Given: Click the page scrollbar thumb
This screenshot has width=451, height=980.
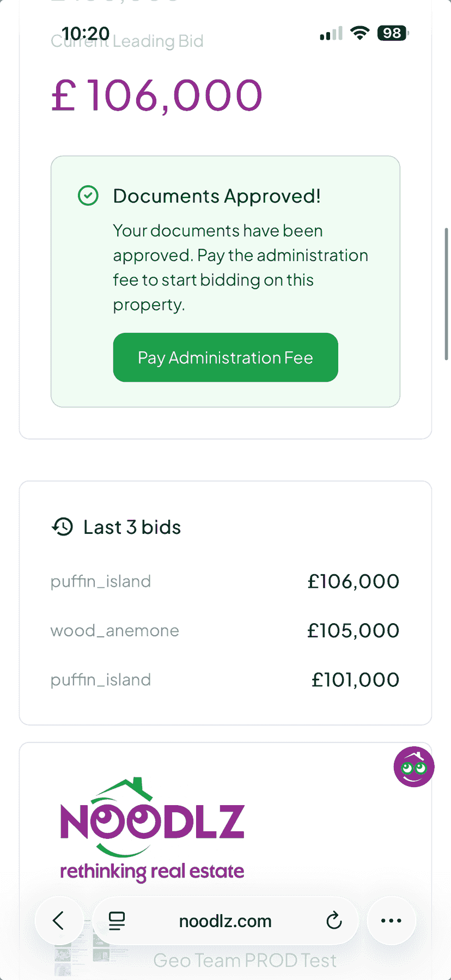Looking at the screenshot, I should pyautogui.click(x=447, y=294).
